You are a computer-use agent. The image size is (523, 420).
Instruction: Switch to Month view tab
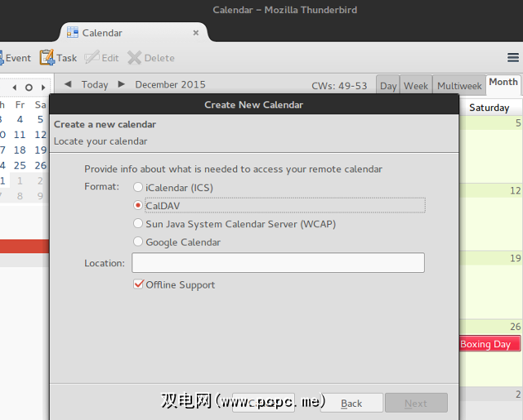coord(503,83)
